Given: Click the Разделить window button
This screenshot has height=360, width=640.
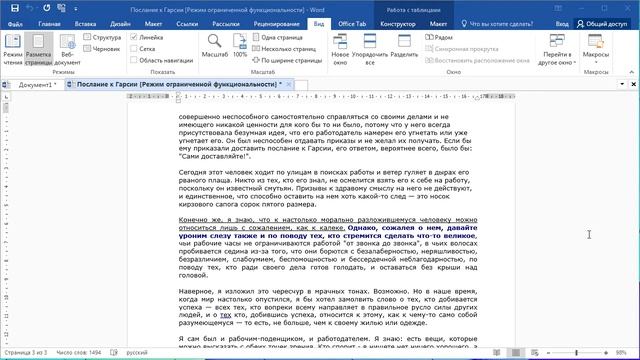Looking at the screenshot, I should pyautogui.click(x=404, y=46).
